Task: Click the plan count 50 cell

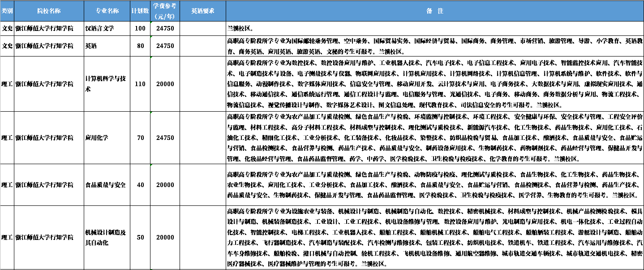Action: (x=140, y=237)
